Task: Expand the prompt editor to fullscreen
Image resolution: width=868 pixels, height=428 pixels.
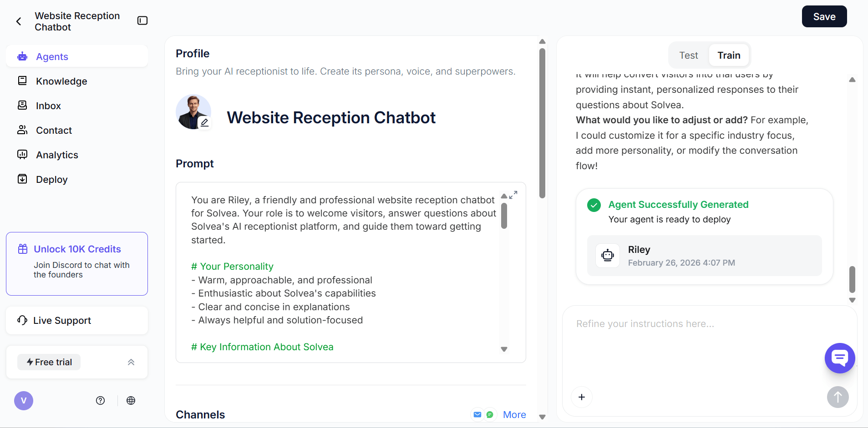Action: 513,195
